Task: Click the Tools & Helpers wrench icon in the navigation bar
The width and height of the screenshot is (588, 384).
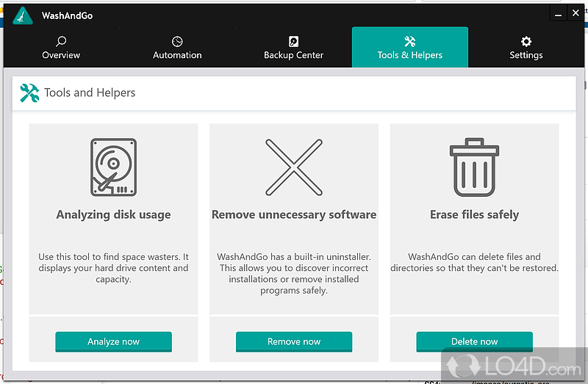Action: tap(410, 41)
